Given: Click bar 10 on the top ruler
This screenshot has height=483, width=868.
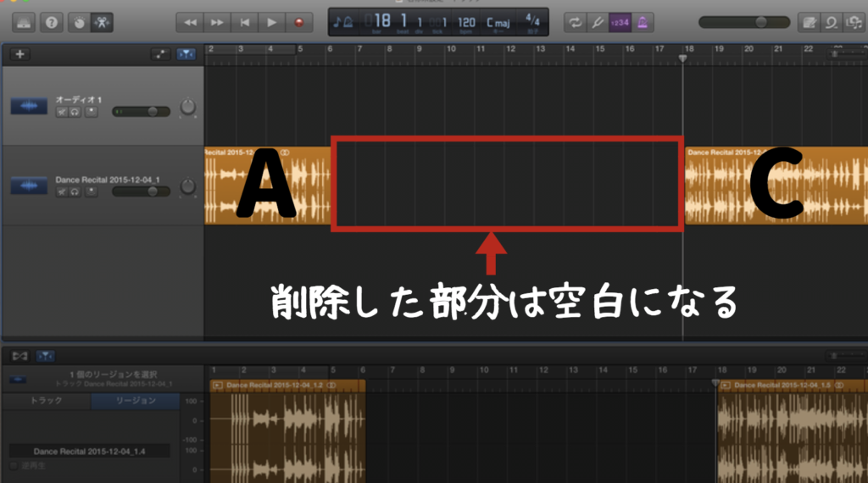Looking at the screenshot, I should click(x=451, y=49).
